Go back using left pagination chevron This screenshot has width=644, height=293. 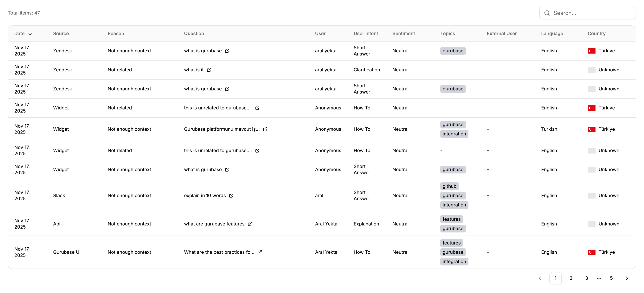540,278
